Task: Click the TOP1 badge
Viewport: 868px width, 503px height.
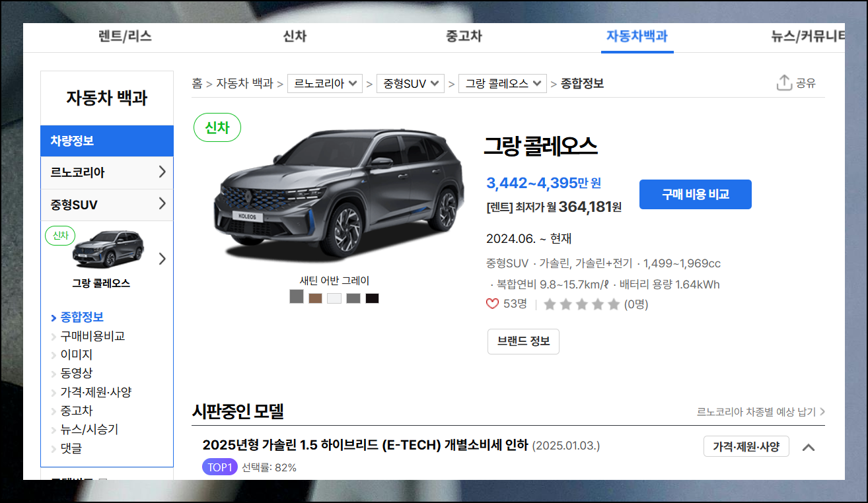Action: tap(219, 467)
